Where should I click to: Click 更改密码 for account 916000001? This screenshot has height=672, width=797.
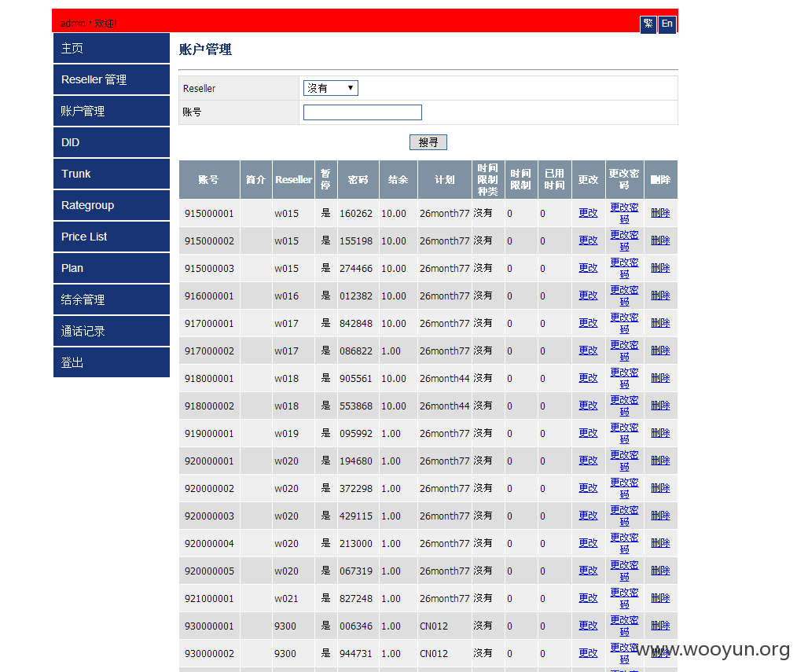point(624,296)
